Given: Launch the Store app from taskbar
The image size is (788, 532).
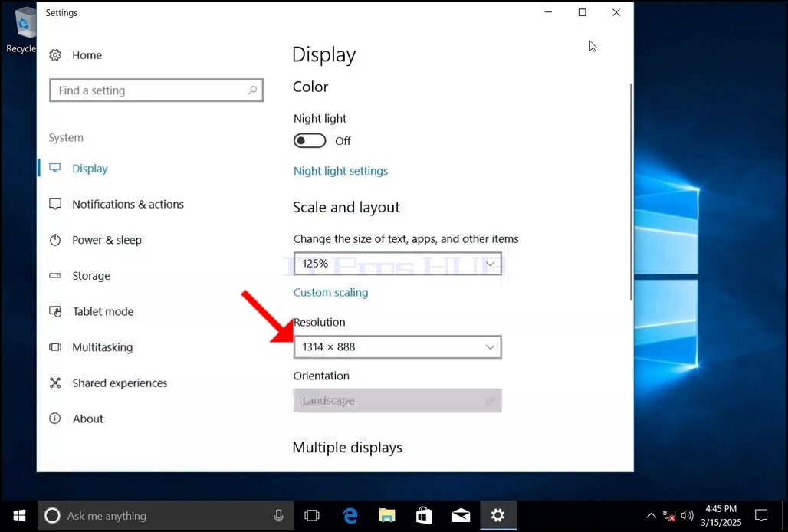Looking at the screenshot, I should [x=424, y=515].
